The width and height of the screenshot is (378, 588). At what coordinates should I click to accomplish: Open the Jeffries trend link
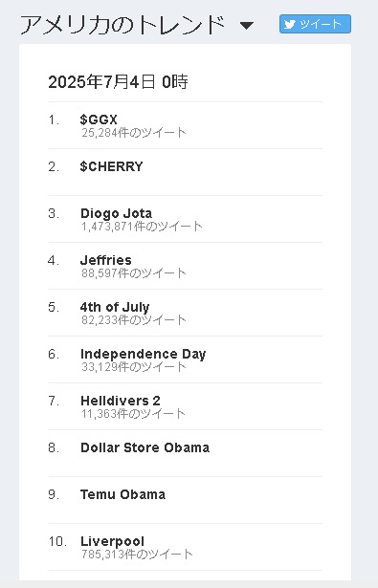pyautogui.click(x=106, y=260)
